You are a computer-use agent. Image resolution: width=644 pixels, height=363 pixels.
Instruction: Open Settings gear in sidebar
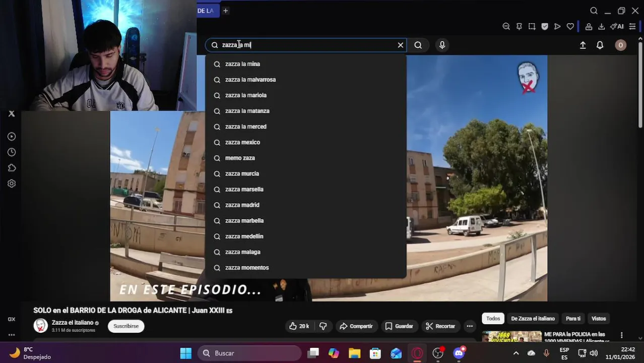[x=12, y=184]
